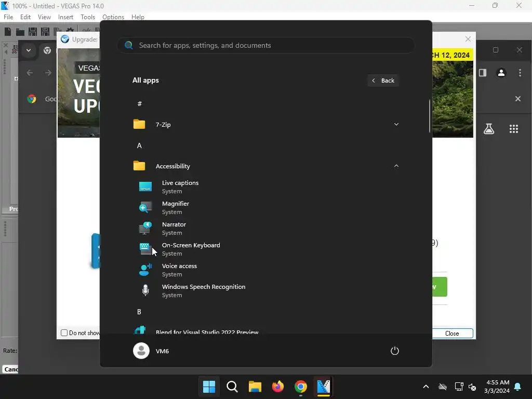Click the network icon in system tray

459,387
